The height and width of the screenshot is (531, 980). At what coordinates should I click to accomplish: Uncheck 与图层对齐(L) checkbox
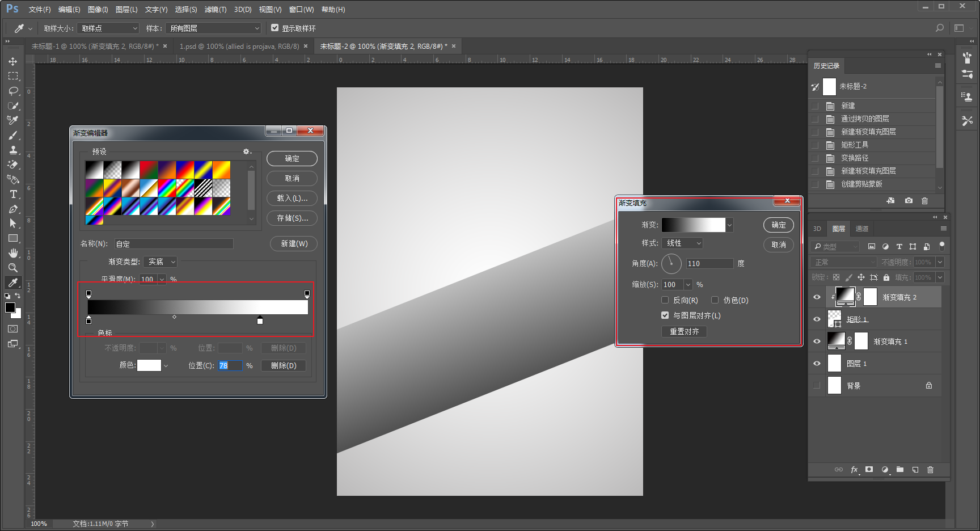(665, 315)
